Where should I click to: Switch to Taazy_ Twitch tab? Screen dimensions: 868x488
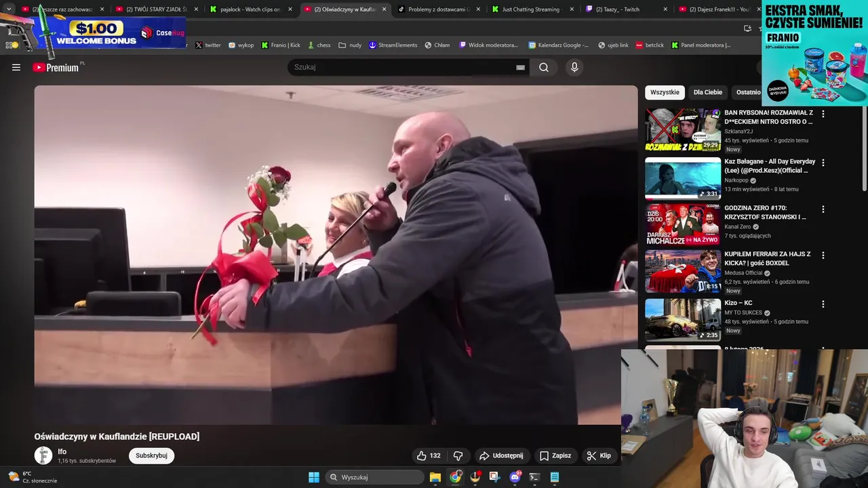click(626, 9)
